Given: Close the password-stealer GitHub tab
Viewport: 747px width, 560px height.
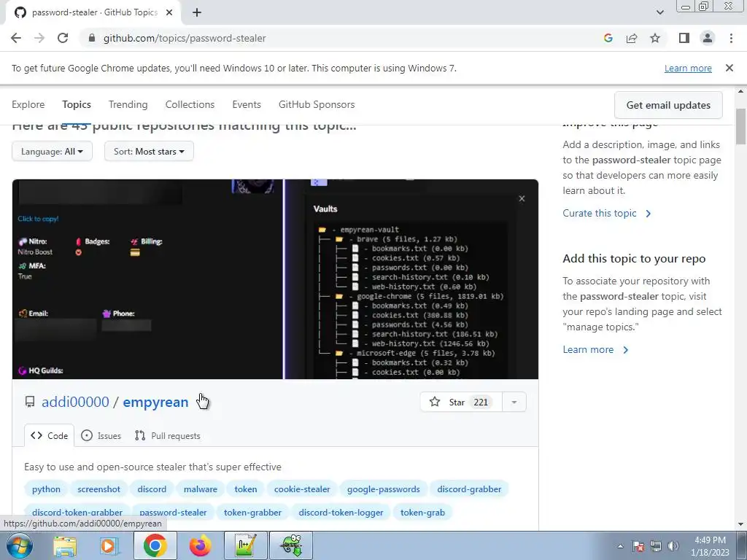Looking at the screenshot, I should tap(169, 12).
